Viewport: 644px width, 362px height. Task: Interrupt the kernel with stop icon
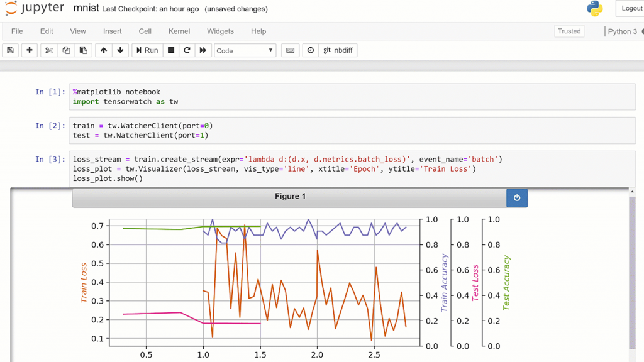click(x=170, y=50)
